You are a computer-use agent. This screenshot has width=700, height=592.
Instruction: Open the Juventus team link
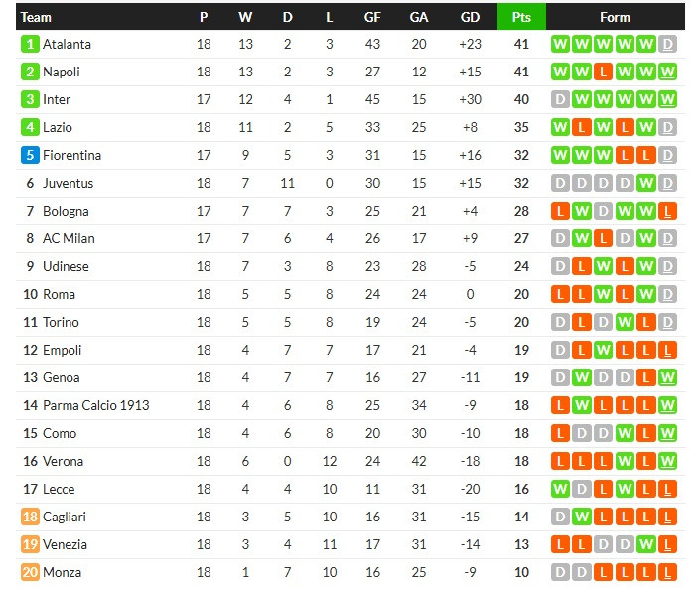(68, 183)
